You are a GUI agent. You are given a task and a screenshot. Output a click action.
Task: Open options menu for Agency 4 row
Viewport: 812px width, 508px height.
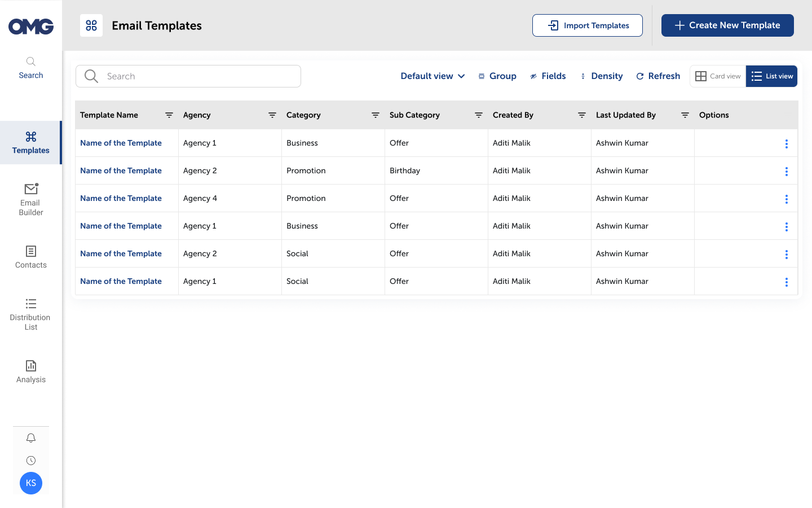(x=786, y=199)
